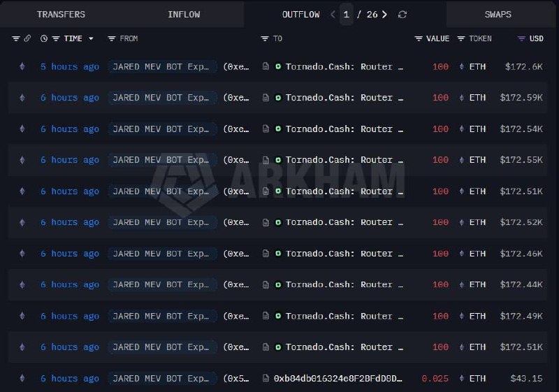Open the time link on the $43.15 row

coord(70,379)
